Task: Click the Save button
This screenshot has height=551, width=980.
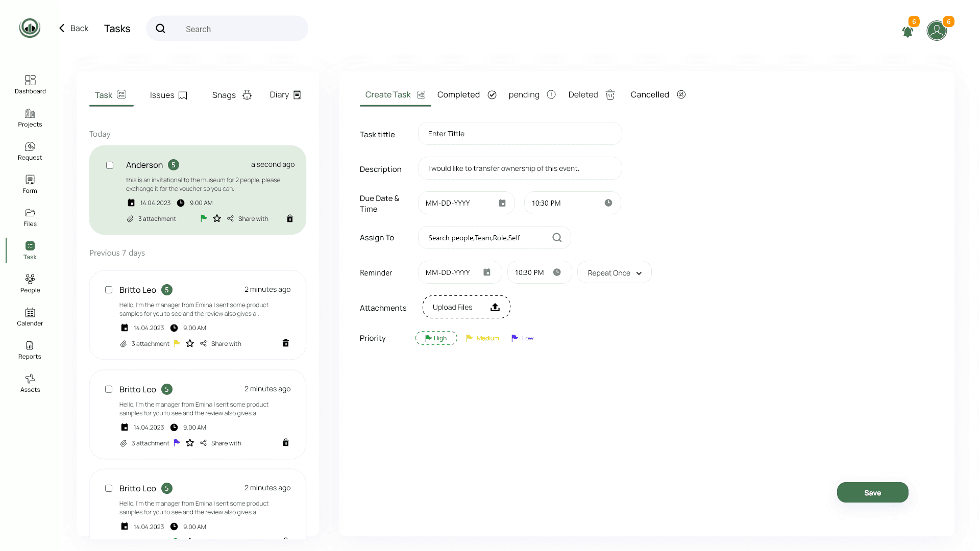Action: pyautogui.click(x=872, y=492)
